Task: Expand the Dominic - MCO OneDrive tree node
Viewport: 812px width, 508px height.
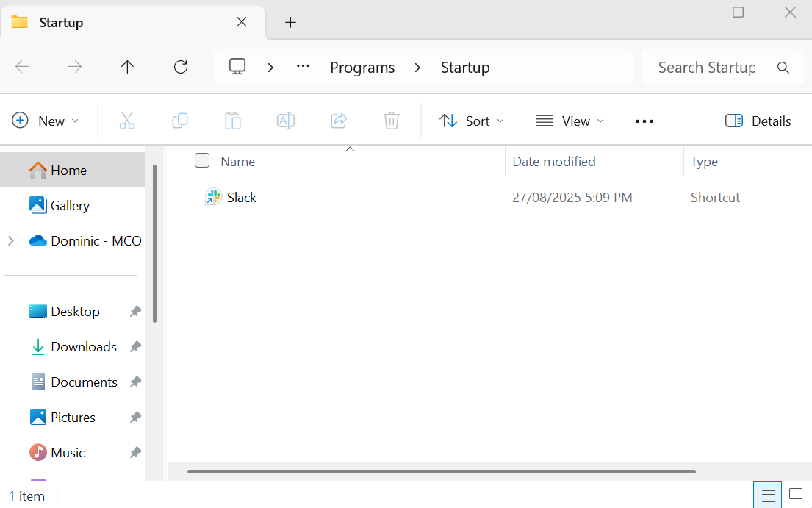Action: [11, 240]
